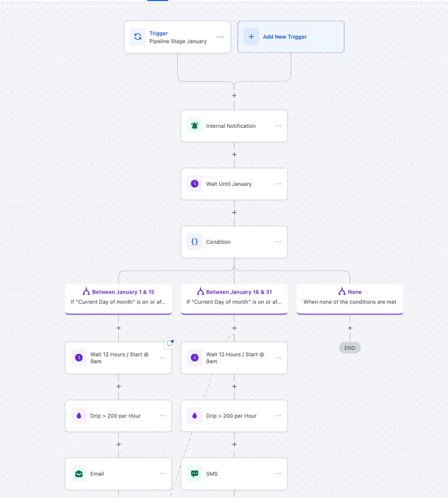
Task: Click the Trigger sync icon on Pipeline Stage January
Action: [x=137, y=36]
